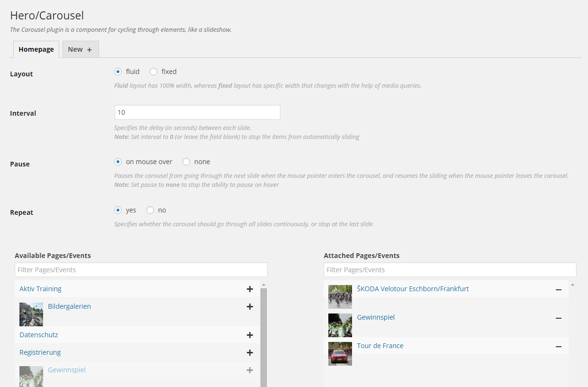Select the fluid layout option
Screen dimensions: 588x387
[118, 72]
